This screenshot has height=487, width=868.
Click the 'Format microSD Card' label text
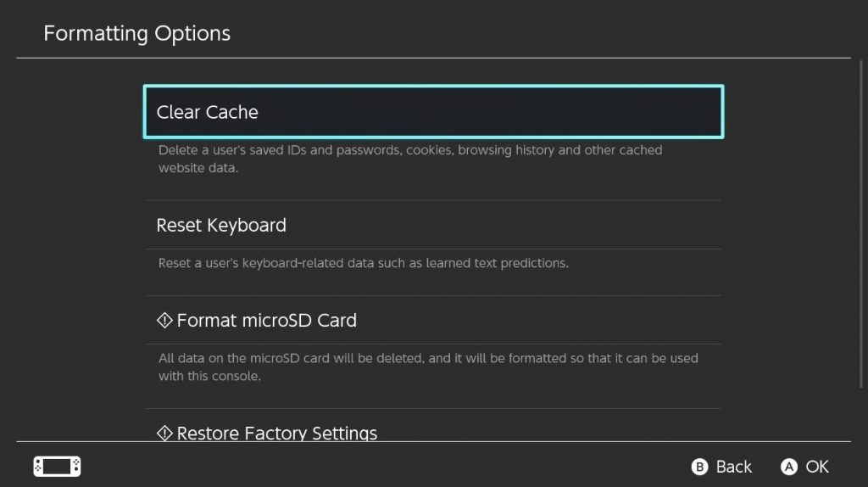266,320
